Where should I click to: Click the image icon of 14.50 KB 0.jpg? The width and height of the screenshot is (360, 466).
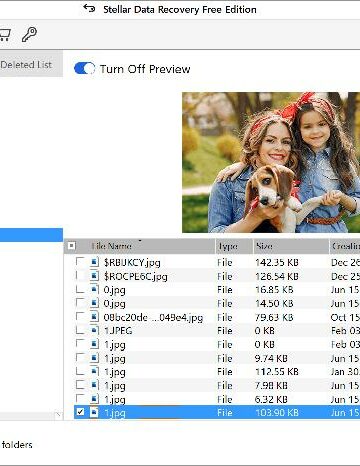click(94, 303)
